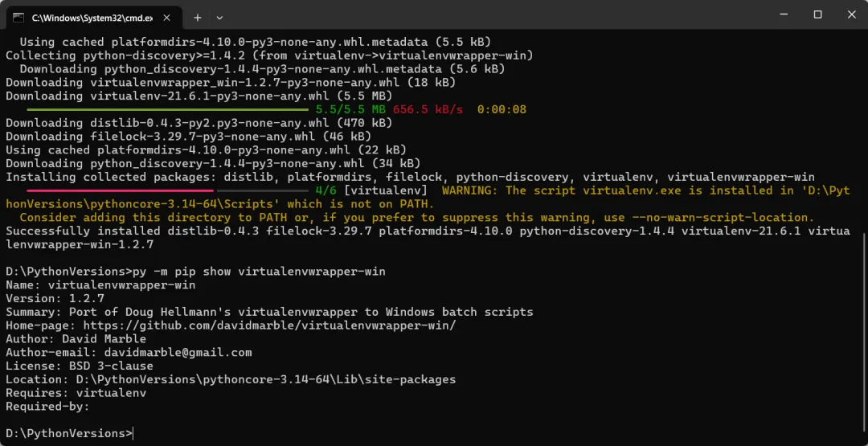The width and height of the screenshot is (868, 446).
Task: Place cursor at the last D:\PythonVersions> prompt
Action: 133,433
